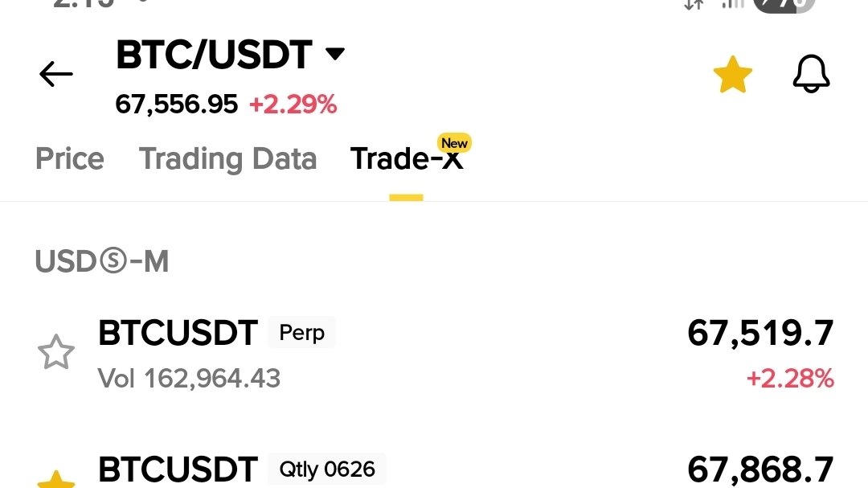Select the Trade-X tab
Viewport: 868px width, 488px height.
point(407,159)
